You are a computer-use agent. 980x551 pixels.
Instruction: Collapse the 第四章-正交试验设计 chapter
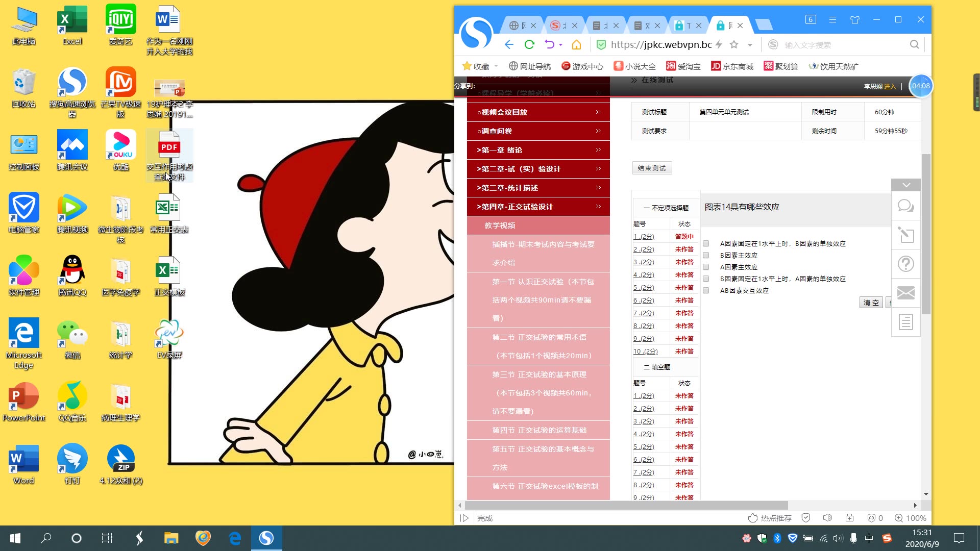point(538,207)
